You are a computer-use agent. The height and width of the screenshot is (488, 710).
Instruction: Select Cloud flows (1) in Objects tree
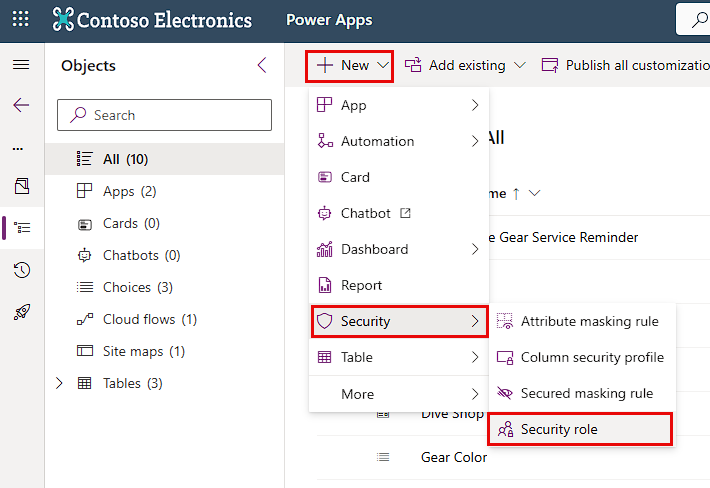click(x=150, y=319)
